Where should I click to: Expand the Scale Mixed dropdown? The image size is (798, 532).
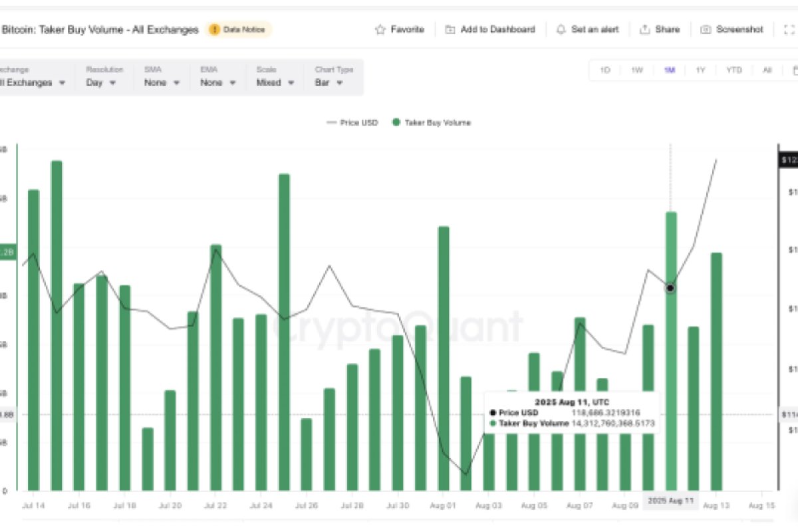coord(274,82)
